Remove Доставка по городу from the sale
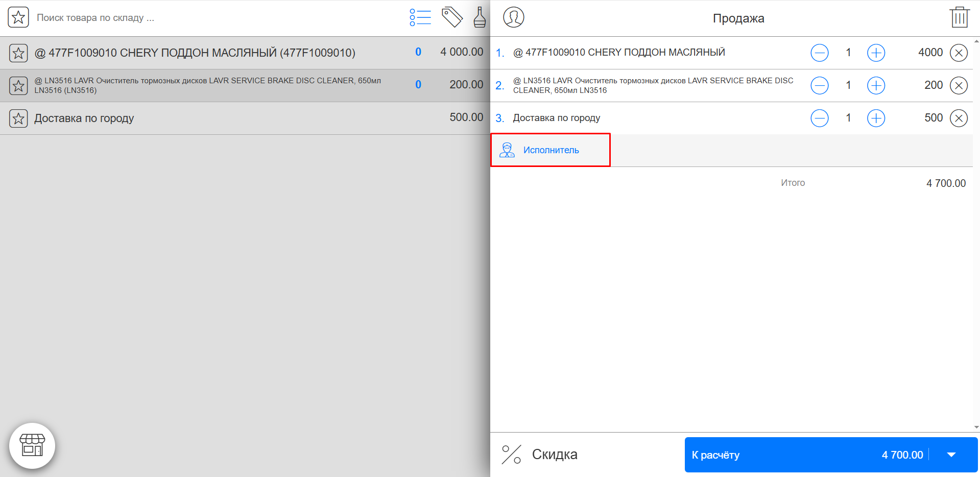Screen dimensions: 980x477 [x=959, y=118]
